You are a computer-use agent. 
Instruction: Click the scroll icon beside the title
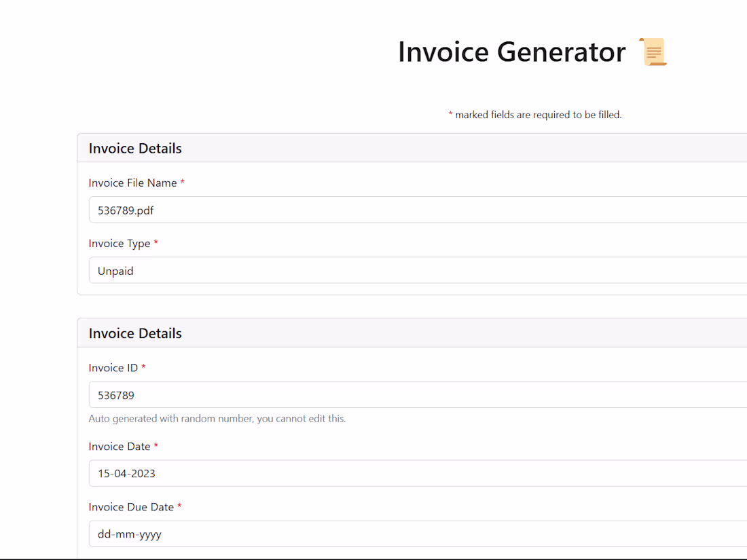point(653,51)
